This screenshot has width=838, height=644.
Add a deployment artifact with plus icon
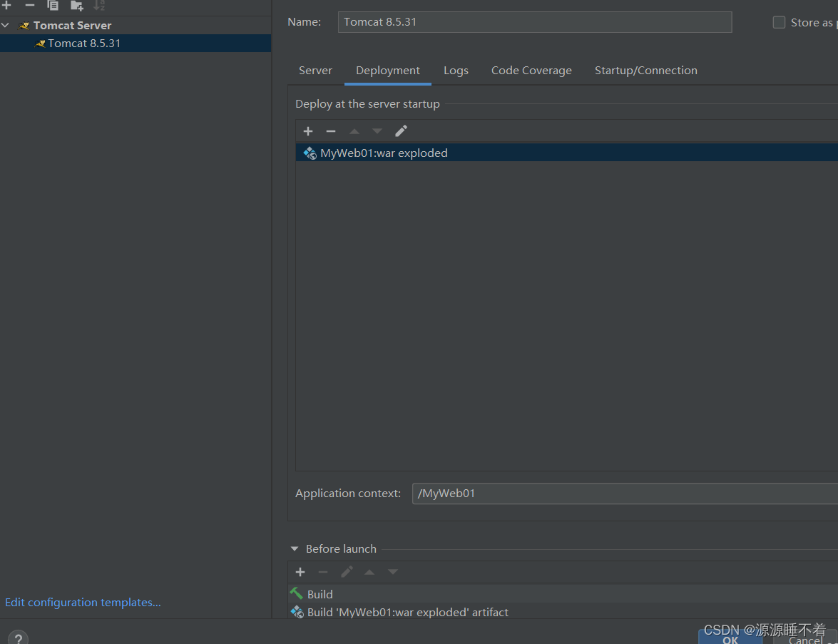(x=308, y=131)
